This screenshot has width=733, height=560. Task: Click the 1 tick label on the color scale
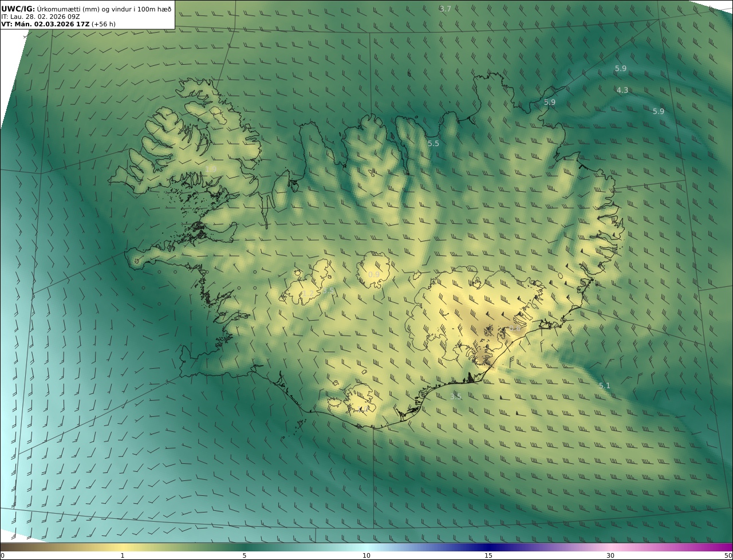122,555
